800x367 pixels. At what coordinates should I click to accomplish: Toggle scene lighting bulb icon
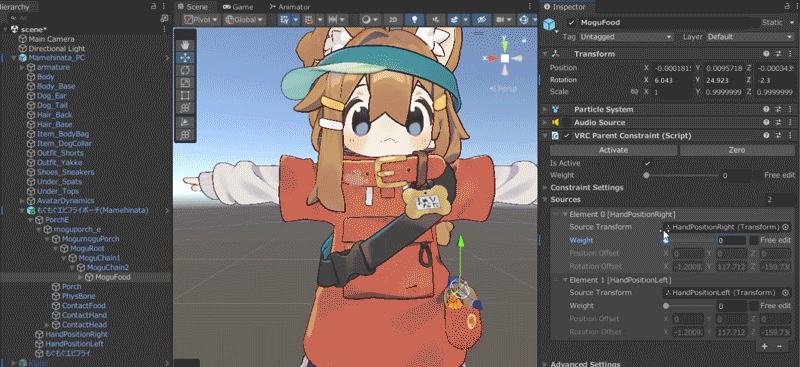tap(415, 19)
